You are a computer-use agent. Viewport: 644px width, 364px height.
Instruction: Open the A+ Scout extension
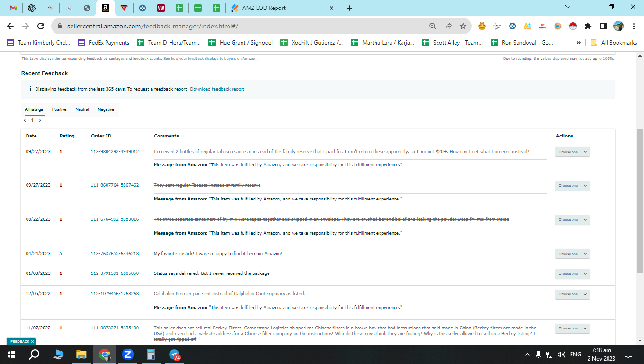point(528,26)
